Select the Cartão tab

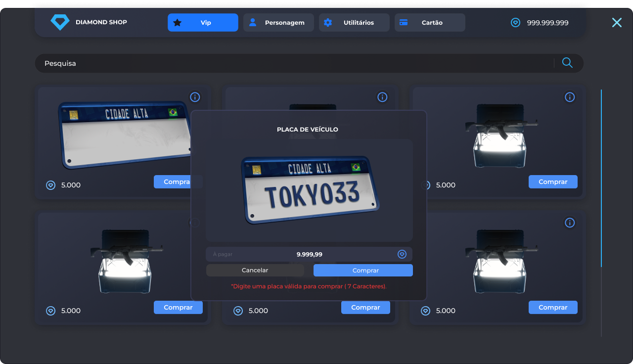pyautogui.click(x=430, y=22)
